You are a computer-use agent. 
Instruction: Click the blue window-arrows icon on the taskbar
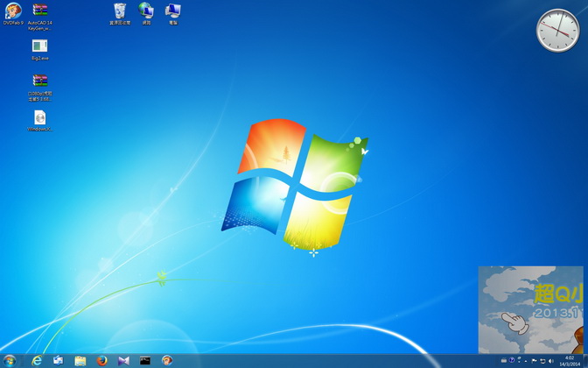tap(58, 361)
